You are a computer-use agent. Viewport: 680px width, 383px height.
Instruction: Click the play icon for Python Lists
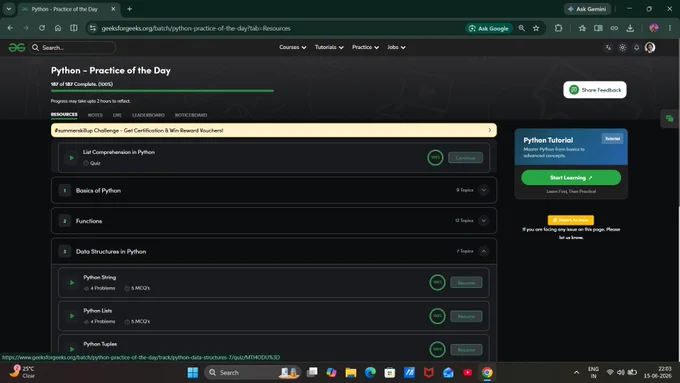pos(72,316)
